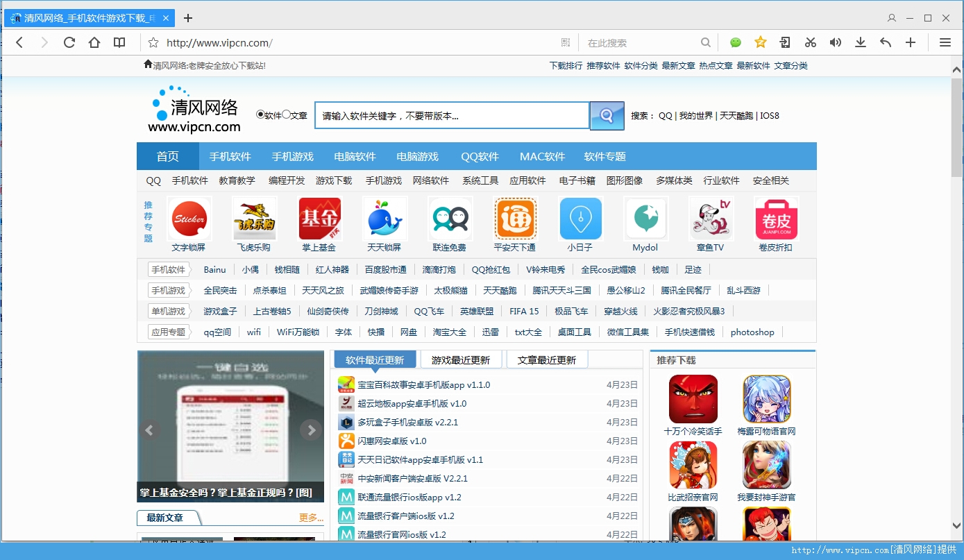This screenshot has width=964, height=560.
Task: Go back with the browser back arrow
Action: pos(19,42)
